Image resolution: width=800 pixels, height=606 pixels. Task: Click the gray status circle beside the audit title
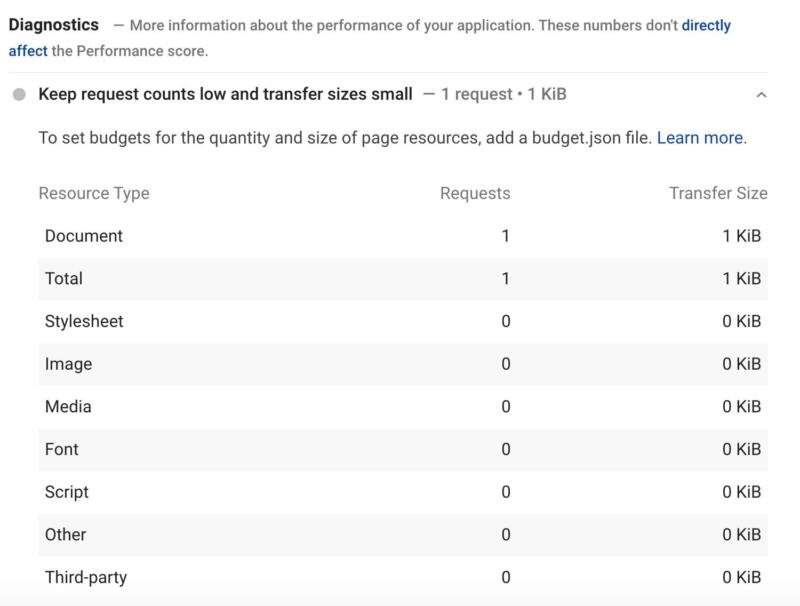point(19,95)
